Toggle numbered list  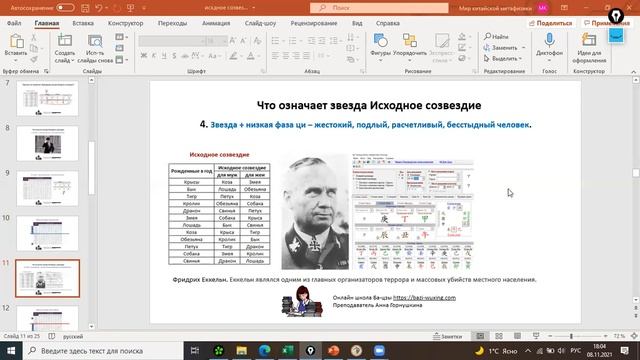coord(292,41)
